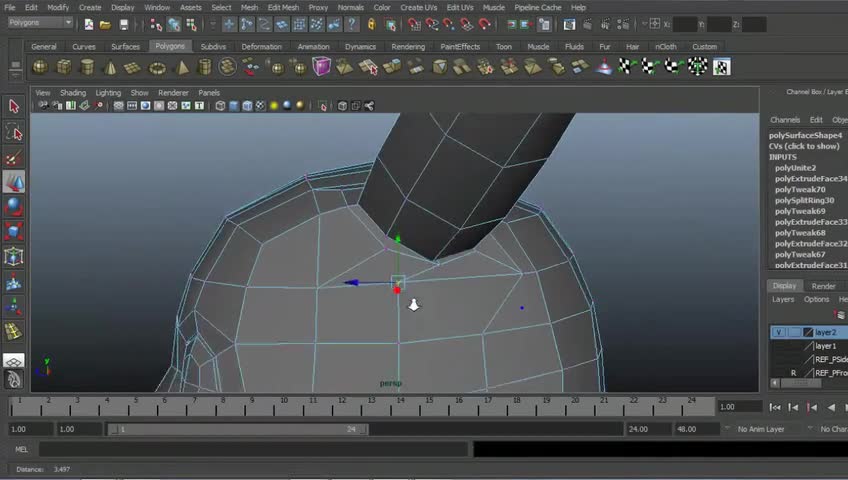Click the purple cube shelf icon
Image resolution: width=848 pixels, height=480 pixels.
pyautogui.click(x=322, y=67)
